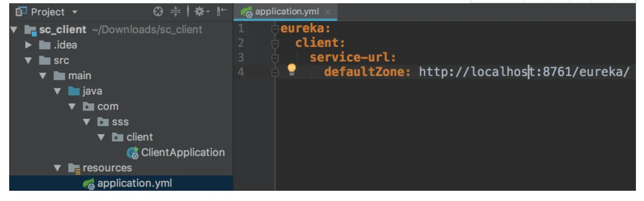Collapse the src folder
The width and height of the screenshot is (644, 201).
click(28, 60)
